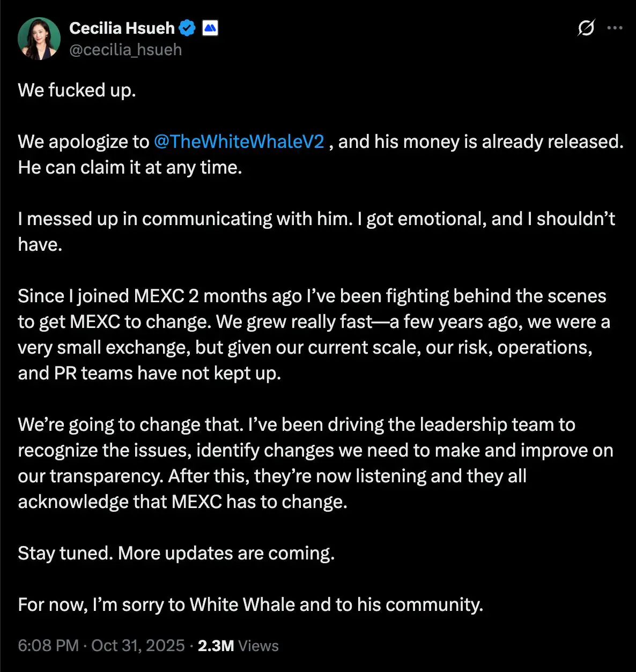
Task: Click the closing "I'm sorry to White Whale" line
Action: click(x=250, y=604)
